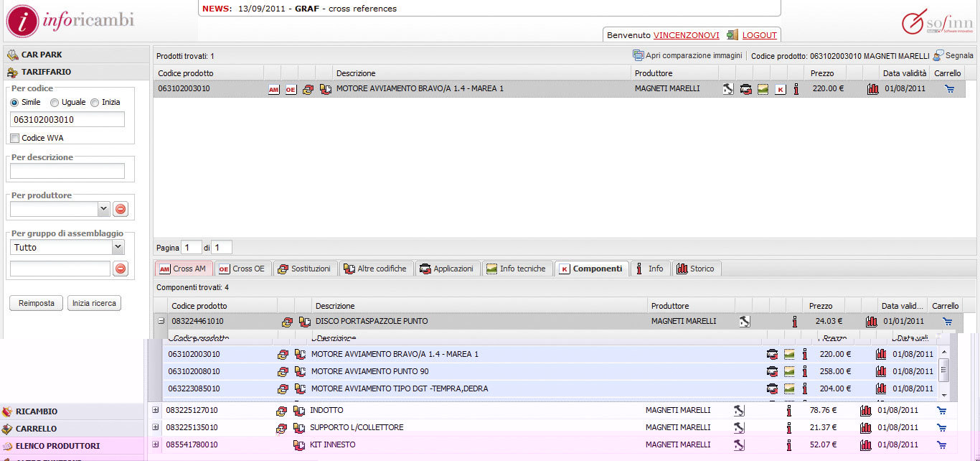Add INDOTTO to the cart
Viewport: 980px width, 461px height.
(941, 411)
